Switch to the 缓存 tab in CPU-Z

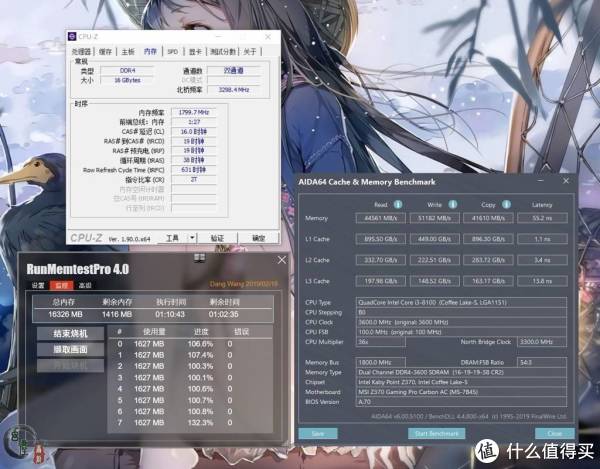[105, 52]
